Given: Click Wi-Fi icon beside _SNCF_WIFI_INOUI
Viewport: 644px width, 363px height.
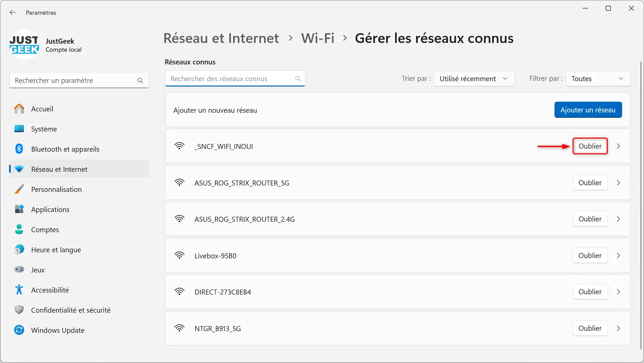Looking at the screenshot, I should (x=179, y=146).
